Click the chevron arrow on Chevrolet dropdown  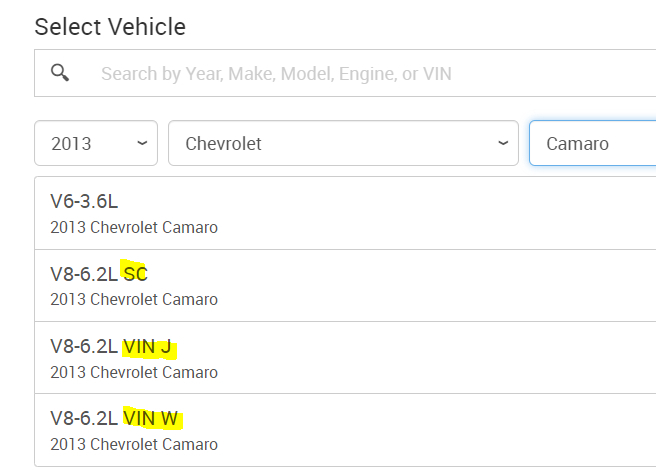(503, 143)
